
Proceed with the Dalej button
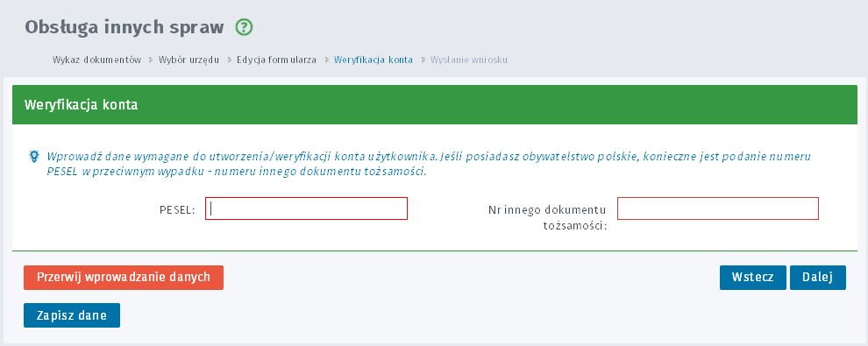point(818,278)
